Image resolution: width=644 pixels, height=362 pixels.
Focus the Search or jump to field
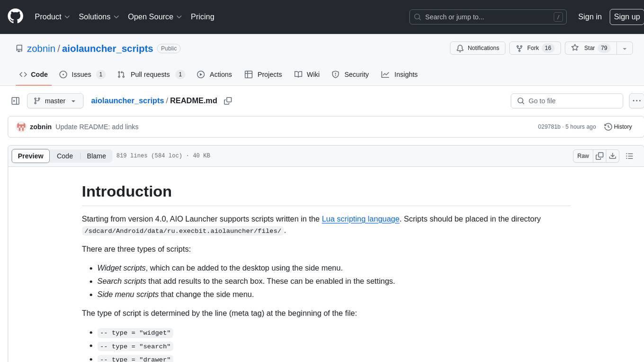(x=489, y=17)
